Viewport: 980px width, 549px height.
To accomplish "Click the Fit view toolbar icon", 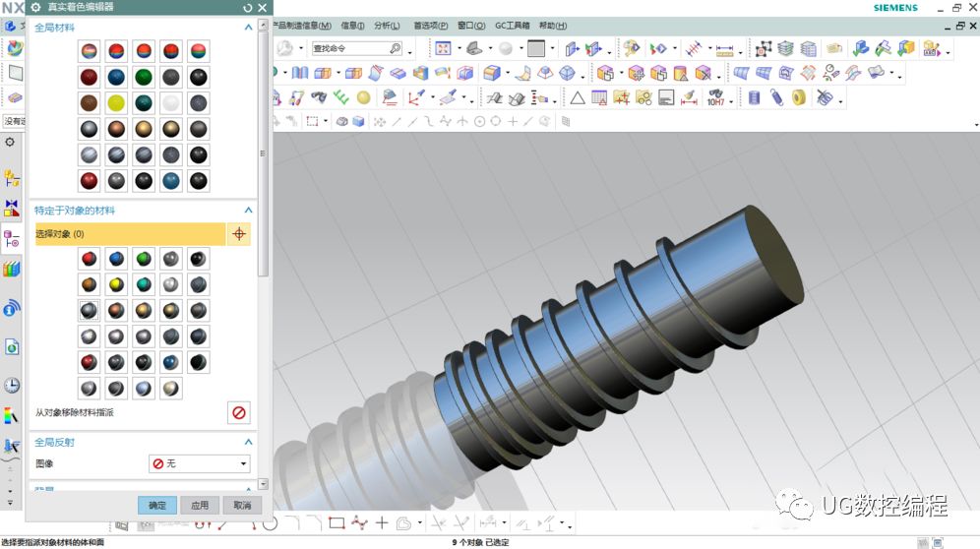I will pos(443,48).
